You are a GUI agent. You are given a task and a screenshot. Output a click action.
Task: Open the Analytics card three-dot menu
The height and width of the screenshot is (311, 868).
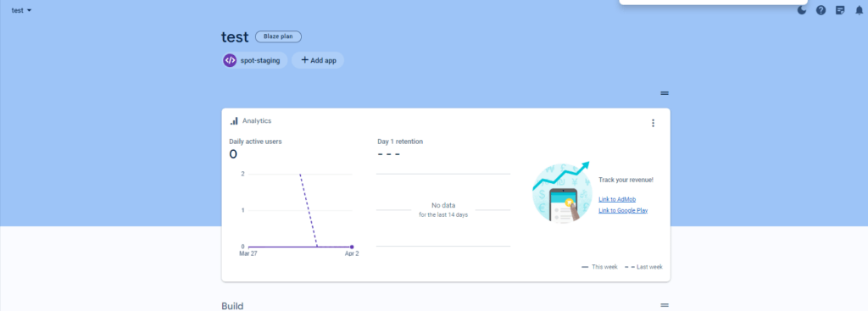[x=654, y=123]
